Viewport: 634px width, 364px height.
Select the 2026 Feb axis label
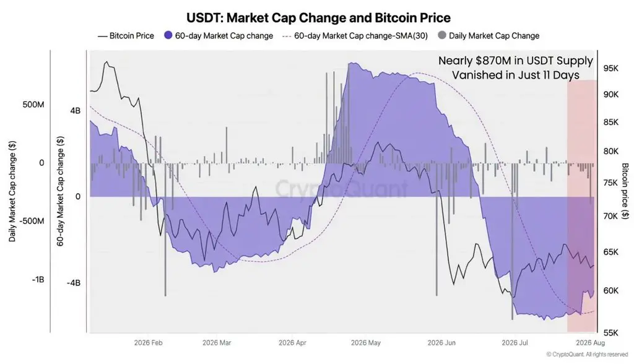149,342
